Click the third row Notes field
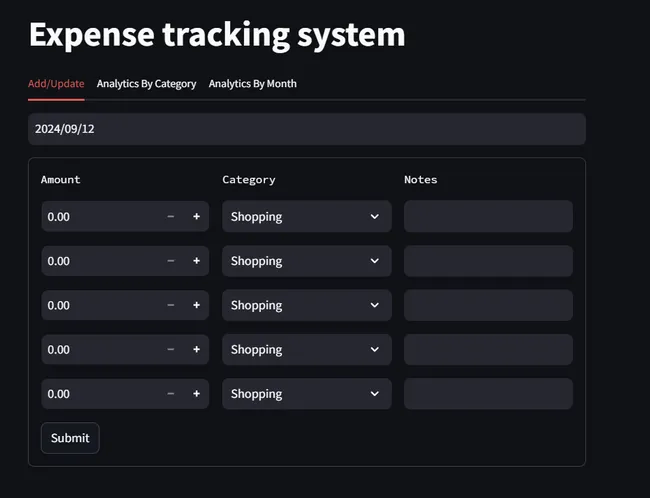Image resolution: width=650 pixels, height=498 pixels. [x=488, y=305]
